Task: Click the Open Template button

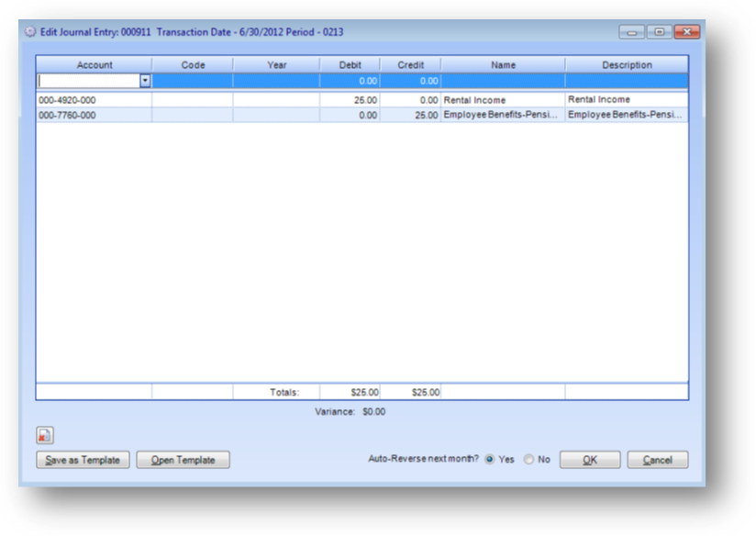Action: (183, 460)
